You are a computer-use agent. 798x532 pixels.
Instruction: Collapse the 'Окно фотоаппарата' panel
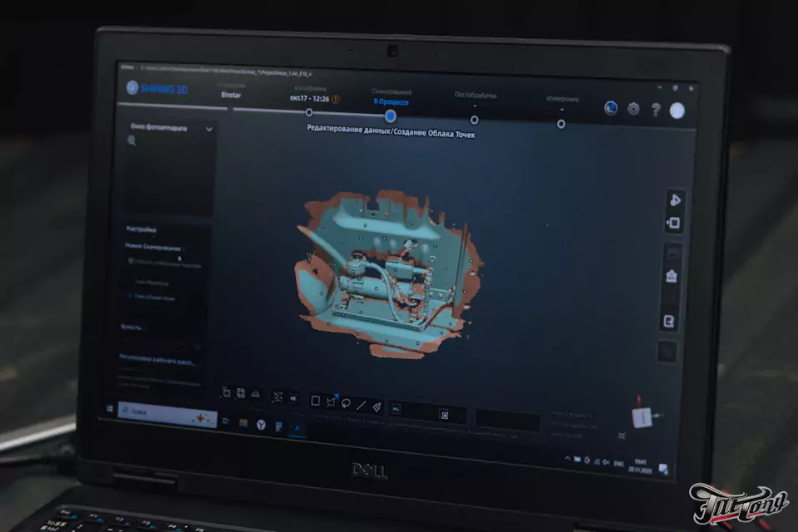tap(209, 130)
